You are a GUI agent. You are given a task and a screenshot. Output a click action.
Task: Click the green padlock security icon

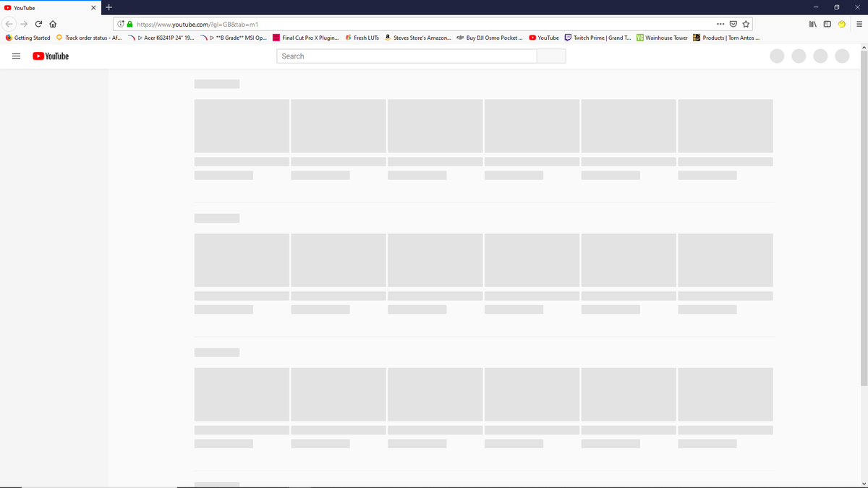(129, 24)
